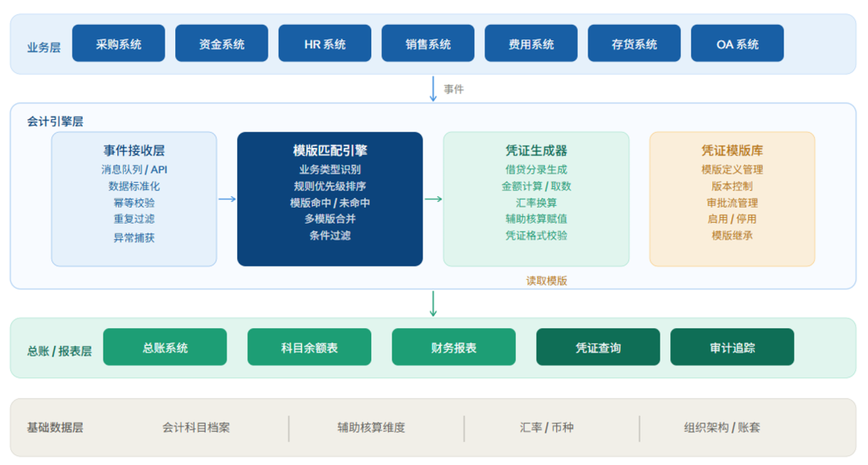Click the 基础数据层 label

click(x=55, y=427)
